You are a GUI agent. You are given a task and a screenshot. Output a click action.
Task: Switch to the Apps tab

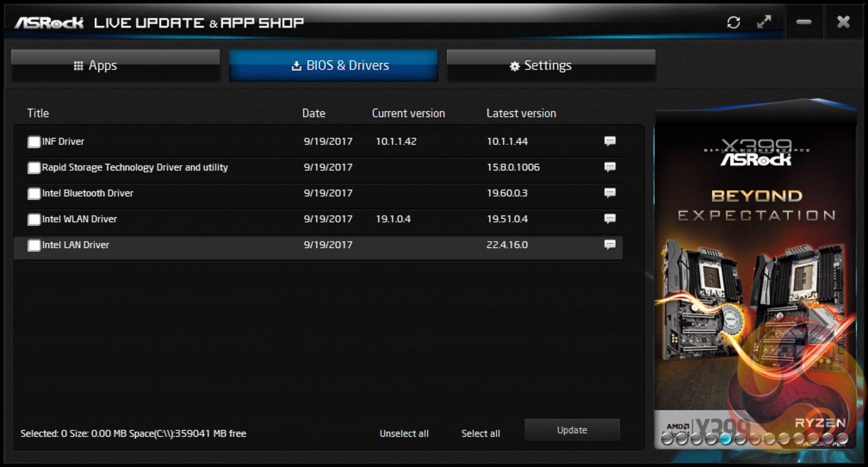(x=115, y=65)
